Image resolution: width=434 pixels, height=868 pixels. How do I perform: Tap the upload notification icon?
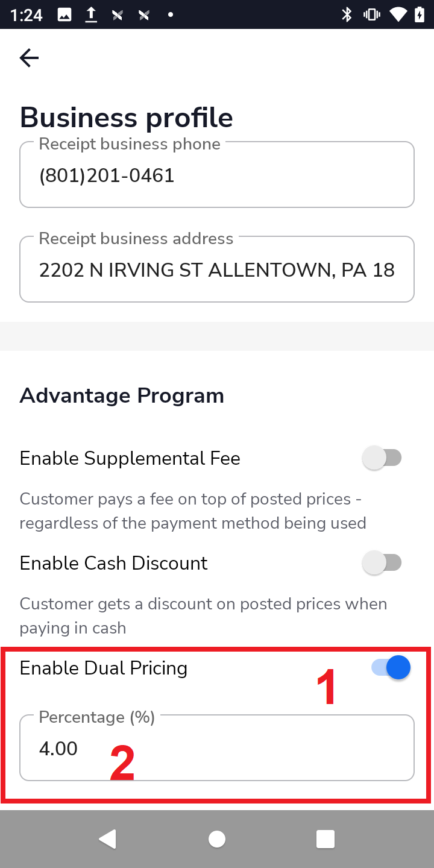click(x=91, y=14)
